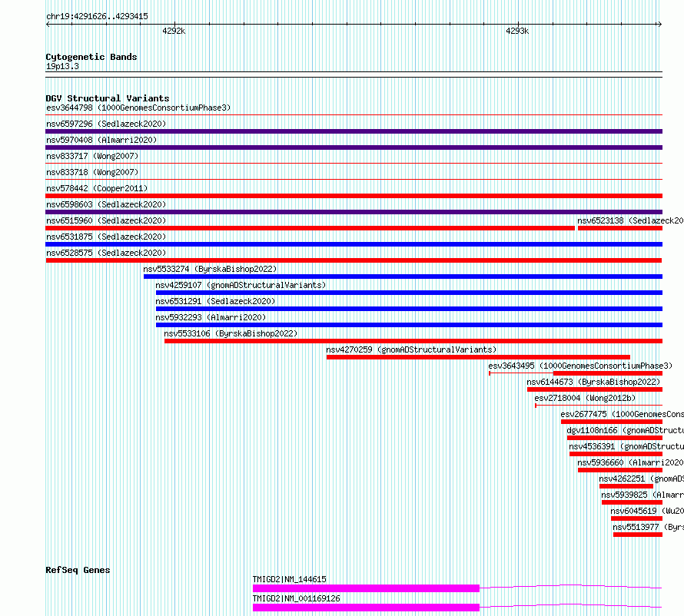Click the RefSeq Genes track heading

point(78,570)
